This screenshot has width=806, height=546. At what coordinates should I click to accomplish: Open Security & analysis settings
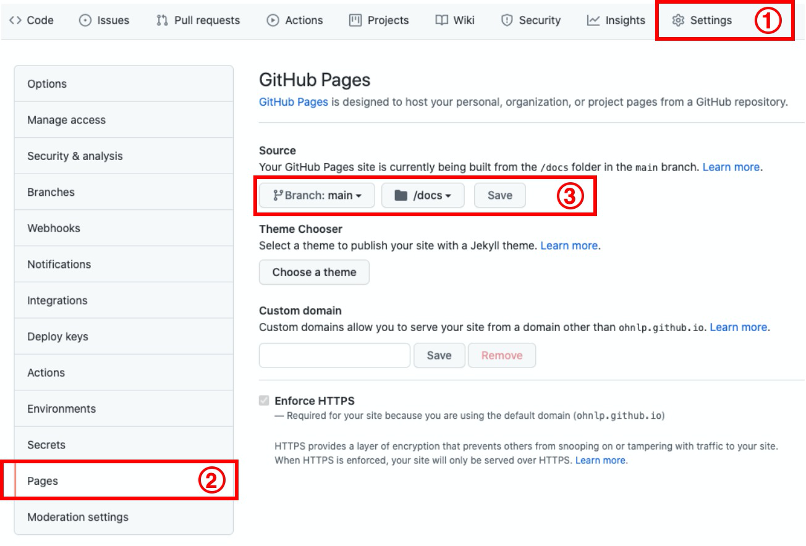click(x=124, y=156)
